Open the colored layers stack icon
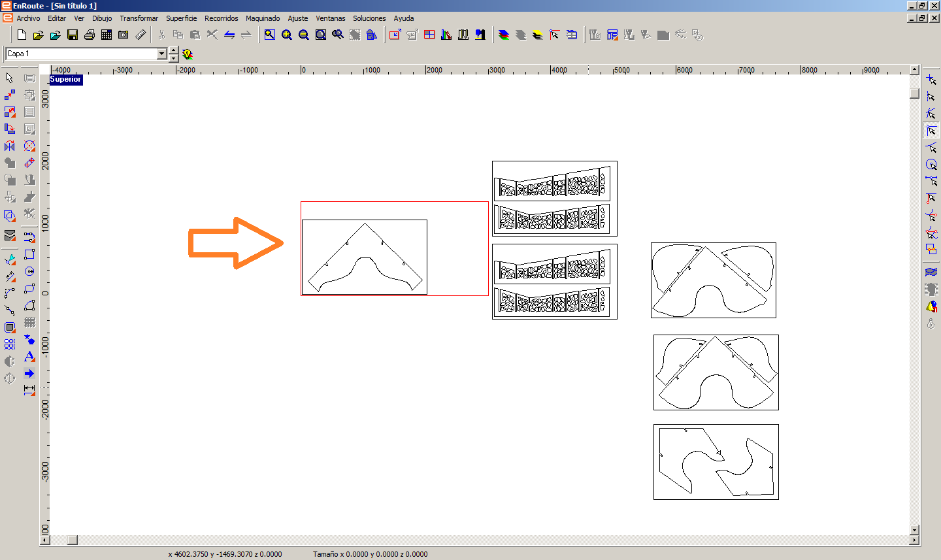The height and width of the screenshot is (560, 941). tap(504, 35)
